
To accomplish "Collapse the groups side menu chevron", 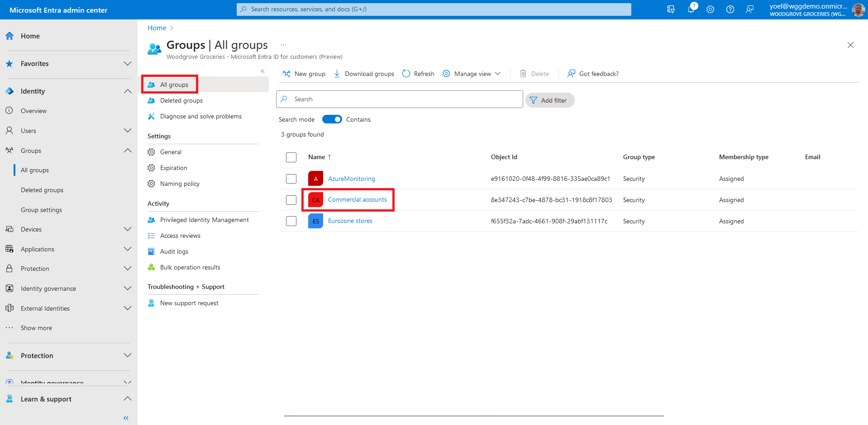I will (x=262, y=71).
